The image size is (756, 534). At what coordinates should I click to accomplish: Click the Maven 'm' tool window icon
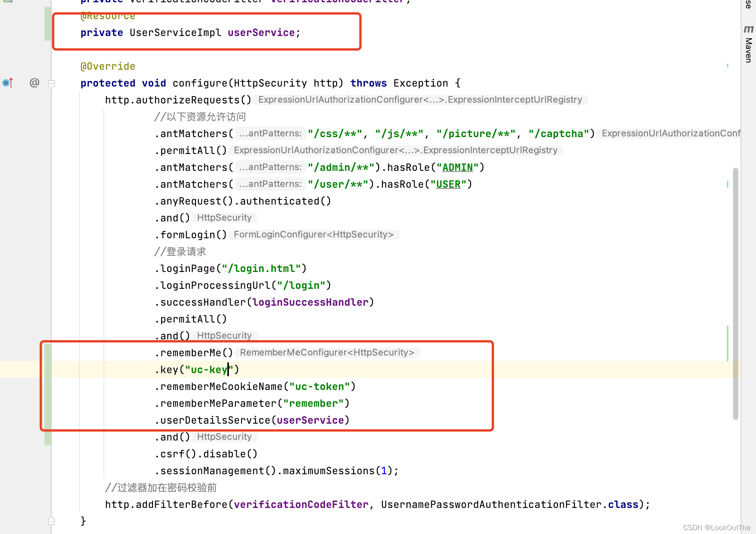pyautogui.click(x=748, y=29)
